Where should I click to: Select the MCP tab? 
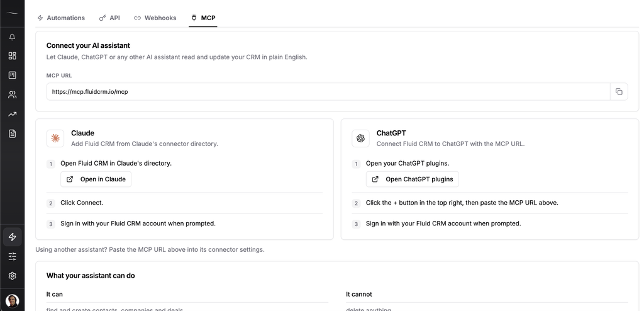203,18
